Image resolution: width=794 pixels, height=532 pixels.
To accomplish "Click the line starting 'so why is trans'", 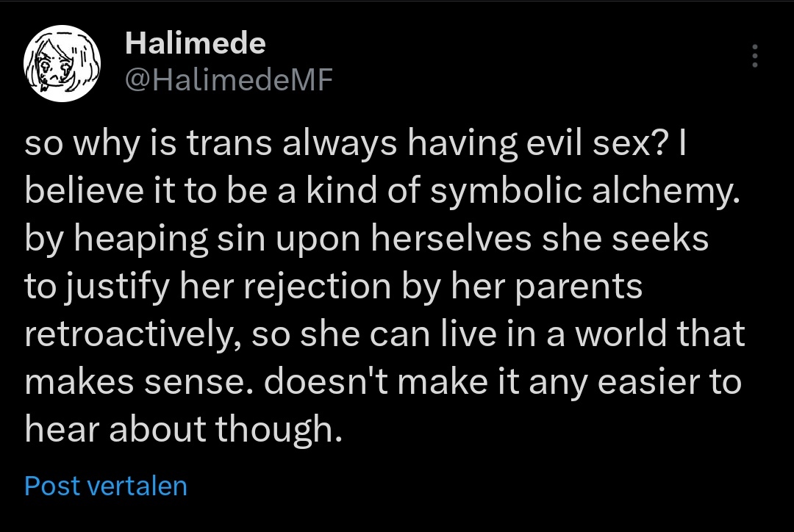I will pos(355,144).
